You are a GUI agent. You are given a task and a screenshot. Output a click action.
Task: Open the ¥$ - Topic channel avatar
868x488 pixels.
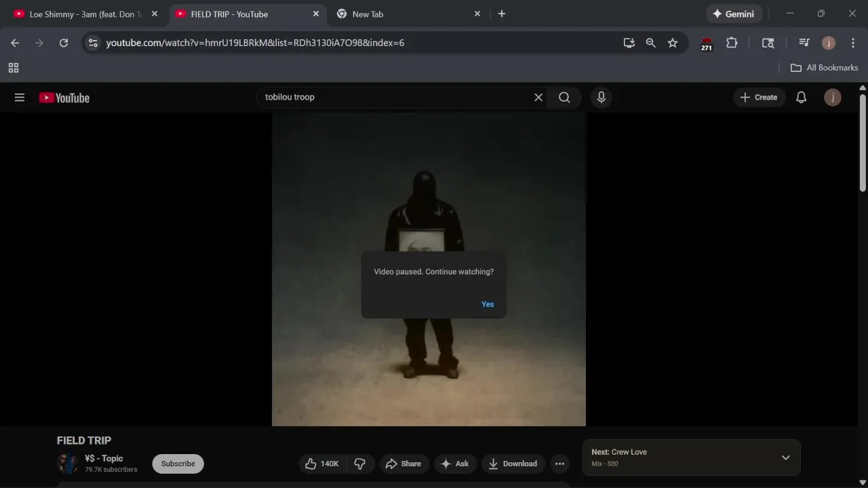pos(68,464)
